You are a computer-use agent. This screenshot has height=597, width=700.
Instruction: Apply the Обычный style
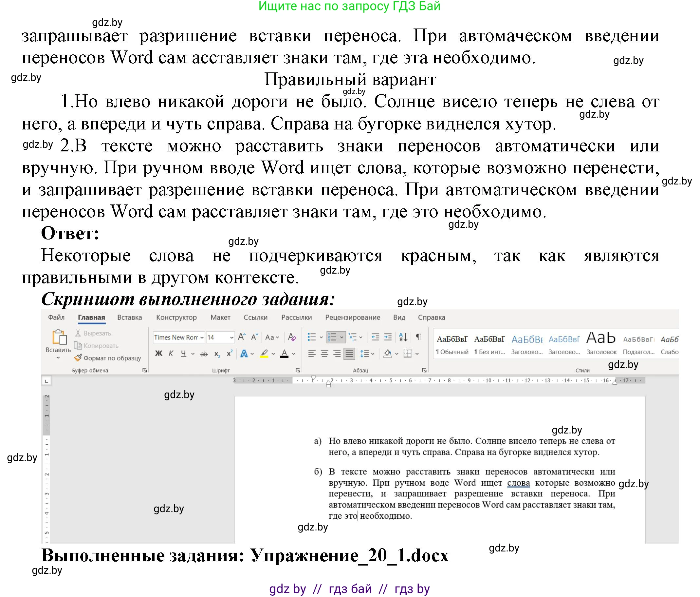[x=452, y=344]
